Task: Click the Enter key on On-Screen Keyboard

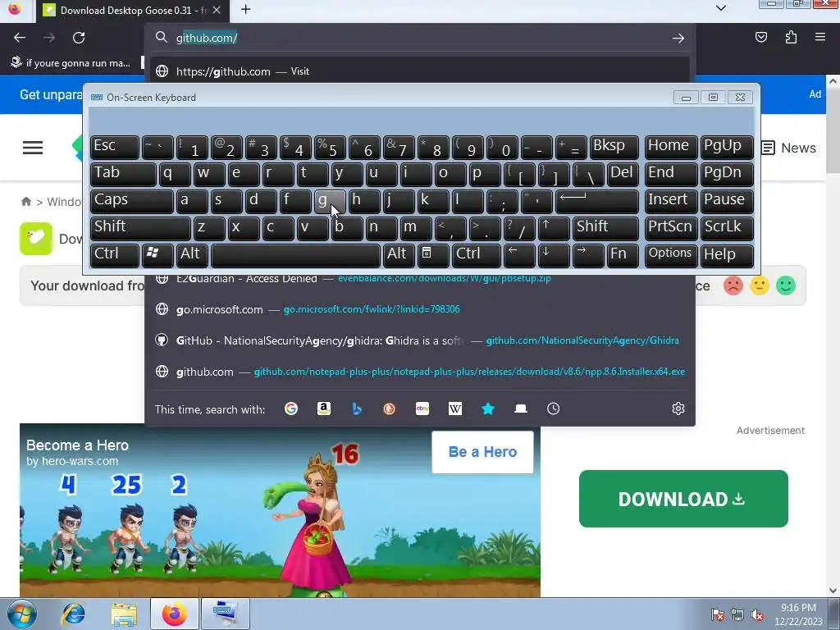Action: [x=596, y=202]
